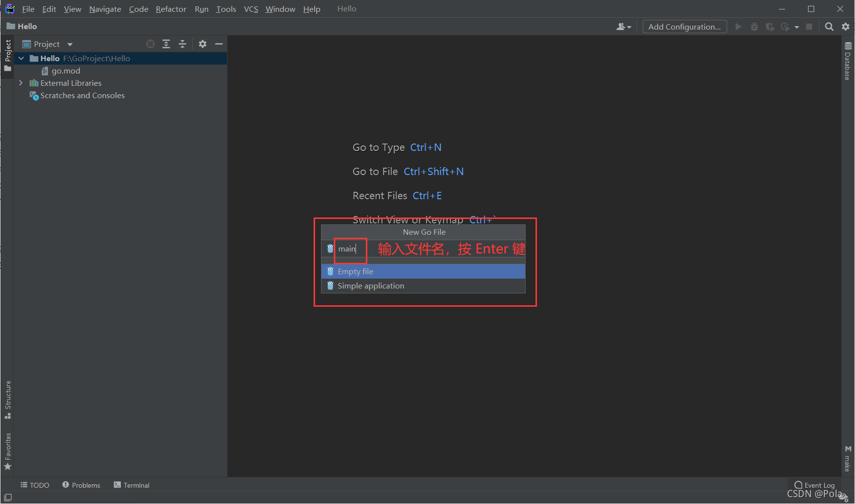Open IDE settings gear in toolbar
Image resolution: width=855 pixels, height=504 pixels.
pyautogui.click(x=846, y=27)
